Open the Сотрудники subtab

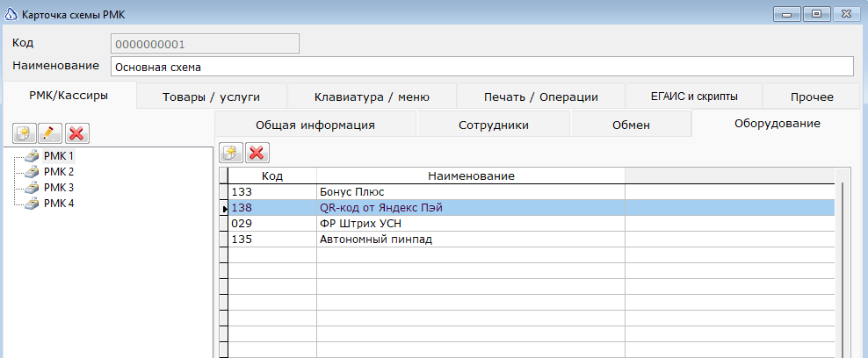(493, 125)
